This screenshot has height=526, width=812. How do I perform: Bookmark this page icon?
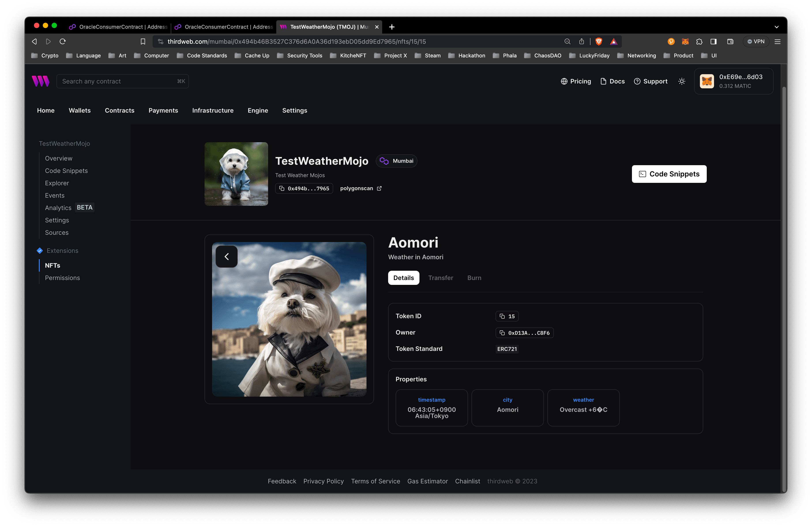pyautogui.click(x=143, y=41)
